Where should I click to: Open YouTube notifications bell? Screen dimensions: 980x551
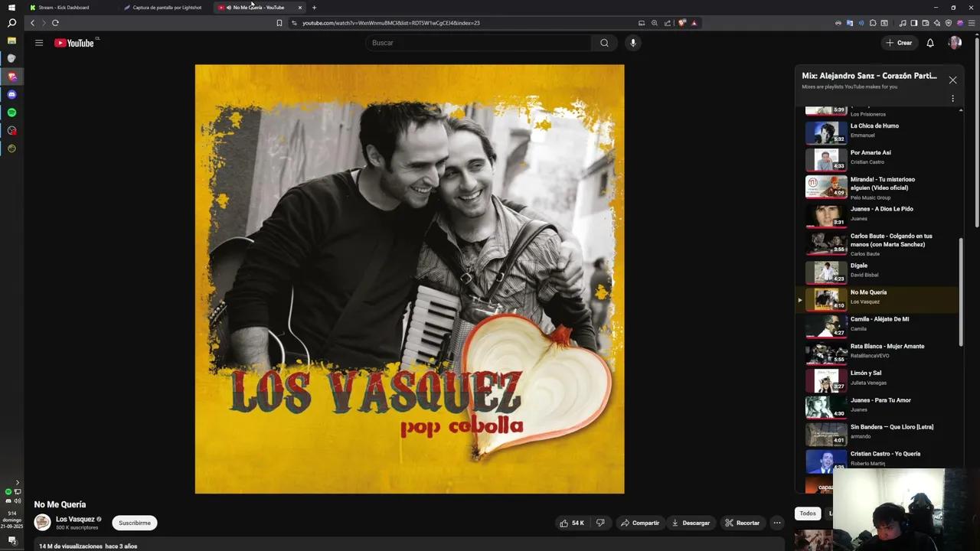pyautogui.click(x=930, y=43)
